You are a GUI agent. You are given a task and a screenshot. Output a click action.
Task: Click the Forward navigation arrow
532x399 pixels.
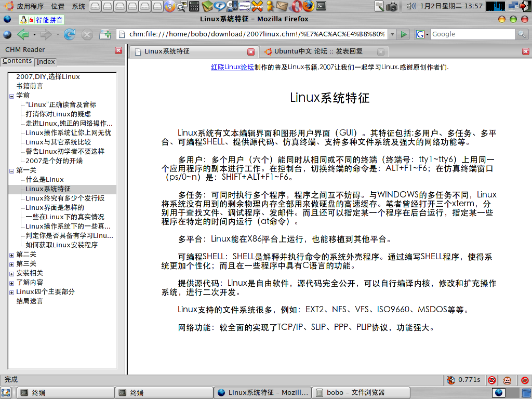pos(46,34)
